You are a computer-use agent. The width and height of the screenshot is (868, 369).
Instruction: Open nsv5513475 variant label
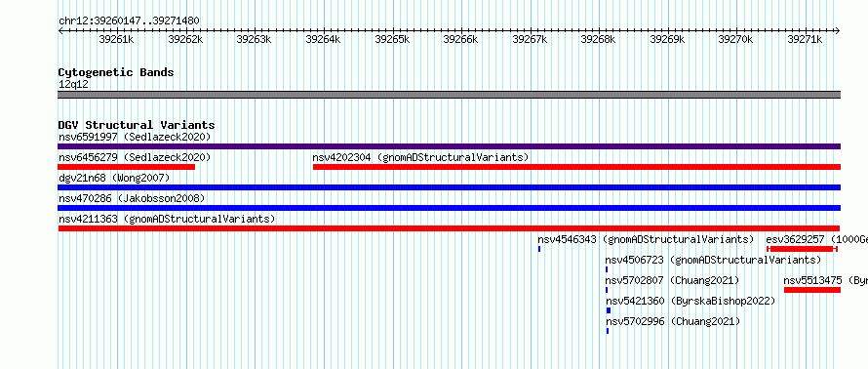coord(826,280)
